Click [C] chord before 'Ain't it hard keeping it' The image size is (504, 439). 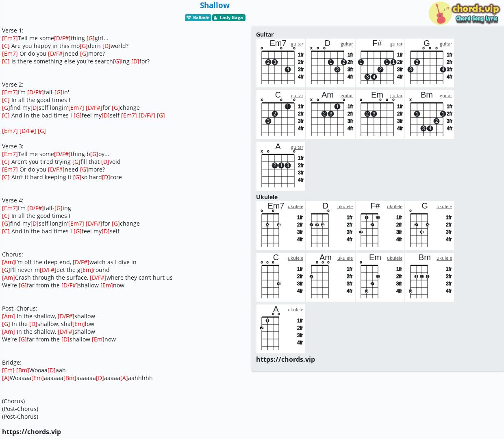tap(6, 177)
